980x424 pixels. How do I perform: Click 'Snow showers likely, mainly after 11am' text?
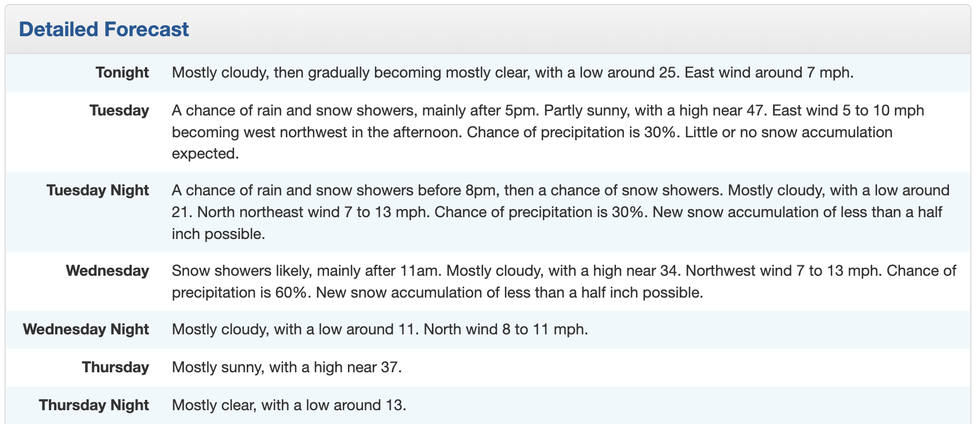pos(307,271)
